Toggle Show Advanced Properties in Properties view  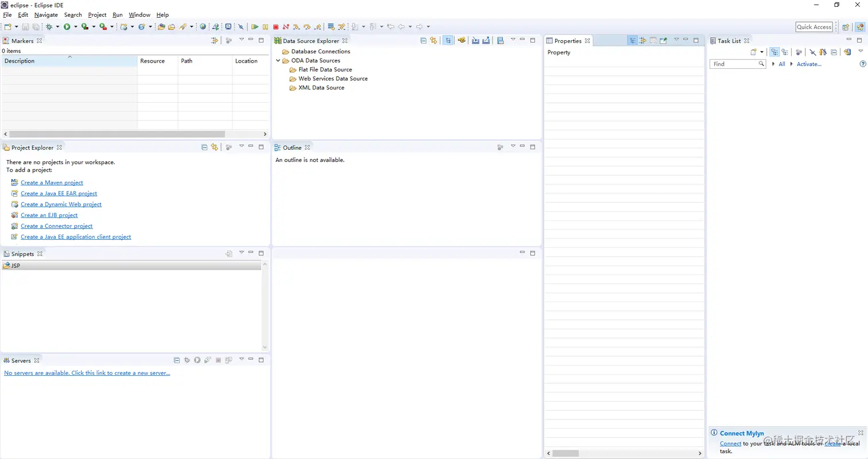643,41
